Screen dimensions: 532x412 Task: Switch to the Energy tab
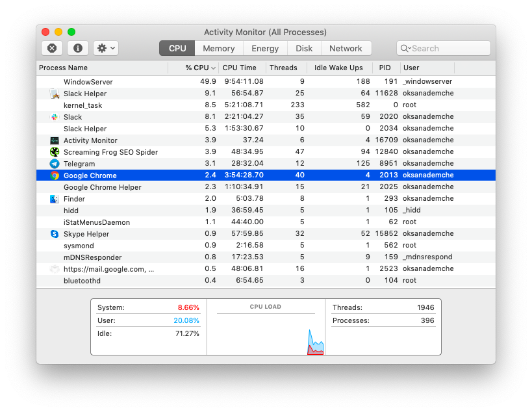click(x=265, y=48)
